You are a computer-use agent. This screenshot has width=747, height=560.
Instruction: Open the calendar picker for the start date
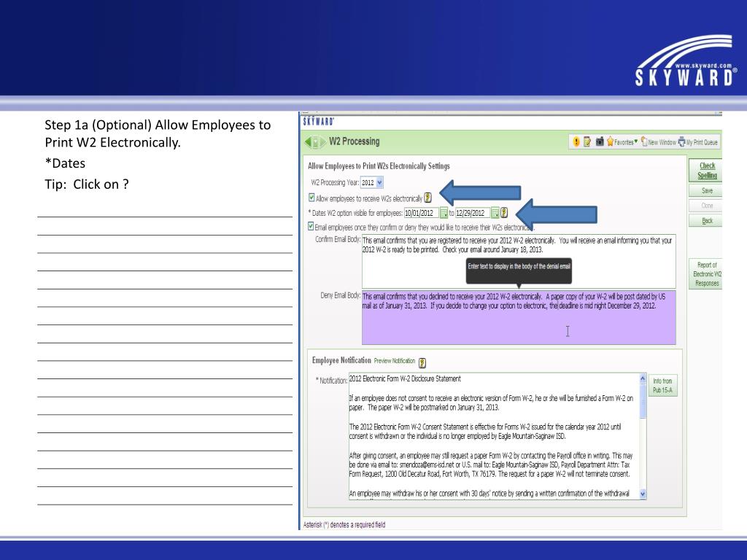point(444,213)
